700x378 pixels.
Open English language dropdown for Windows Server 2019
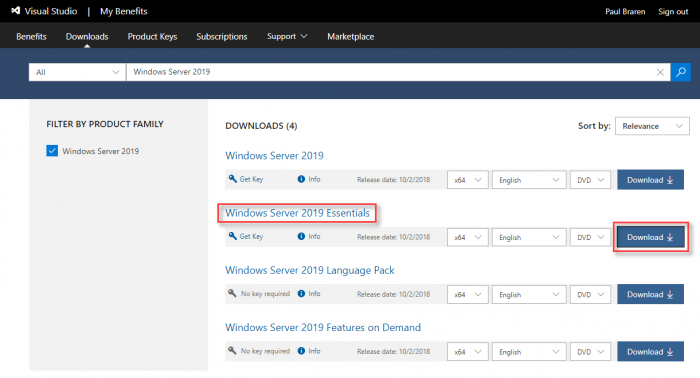(x=529, y=180)
